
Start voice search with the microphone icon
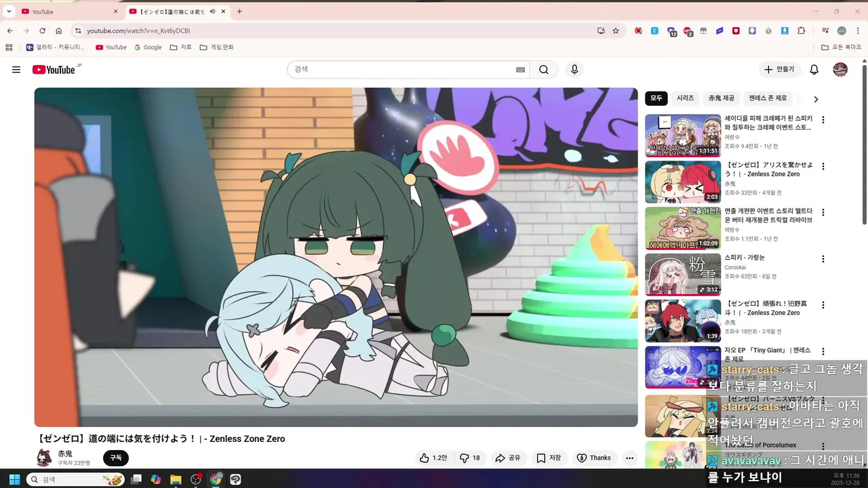pyautogui.click(x=574, y=70)
